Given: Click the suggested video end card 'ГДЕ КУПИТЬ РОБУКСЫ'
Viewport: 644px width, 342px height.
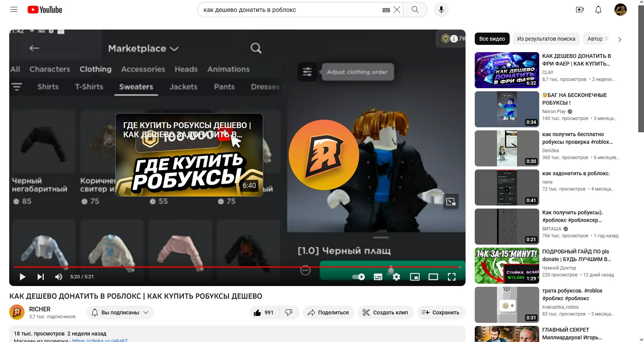Looking at the screenshot, I should 189,155.
